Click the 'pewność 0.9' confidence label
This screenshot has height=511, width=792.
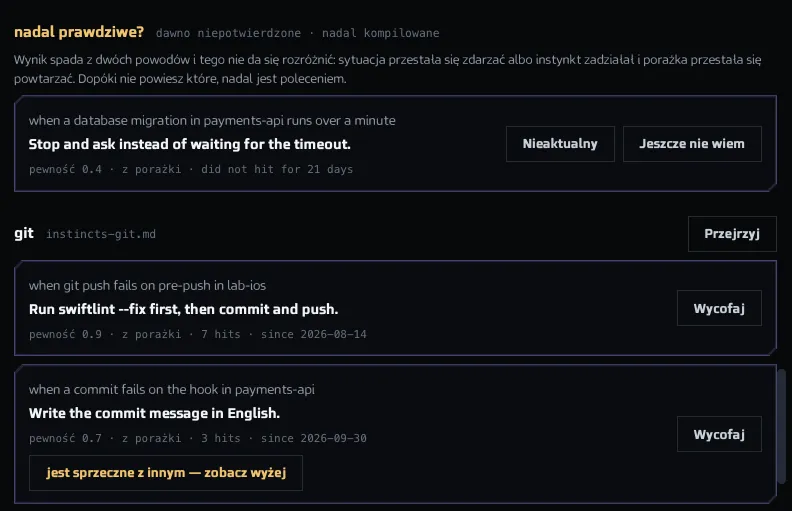[x=65, y=334]
